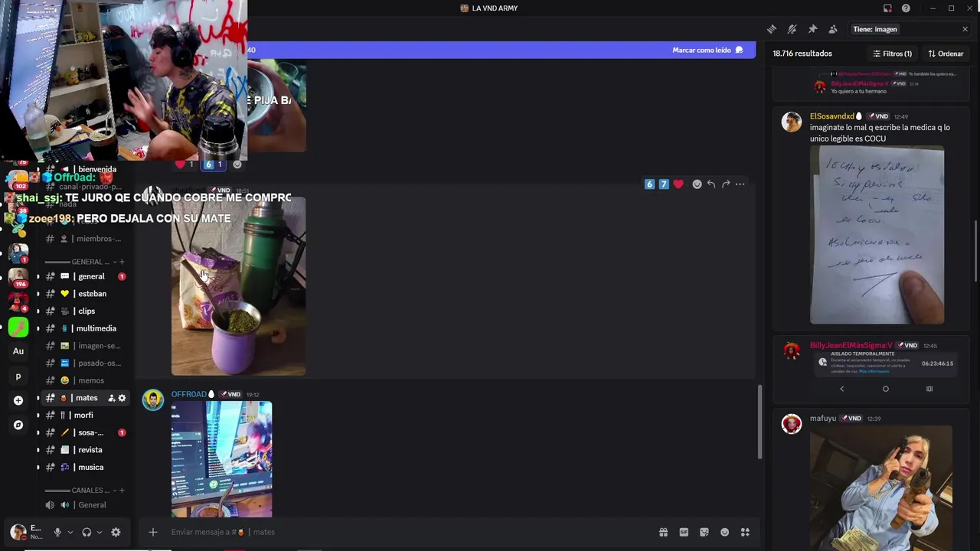Select the morfi channel
The width and height of the screenshot is (980, 551).
[x=84, y=415]
